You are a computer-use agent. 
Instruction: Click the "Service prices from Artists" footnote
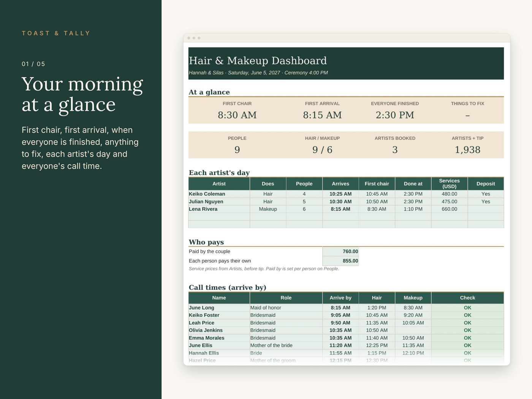264,269
